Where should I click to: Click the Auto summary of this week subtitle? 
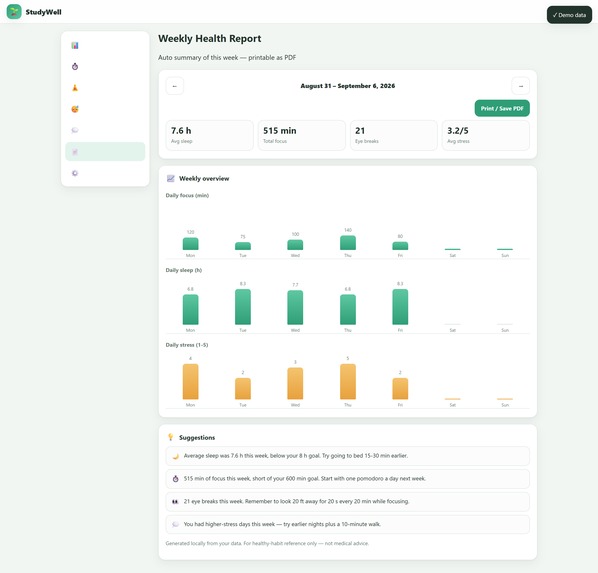pyautogui.click(x=227, y=58)
